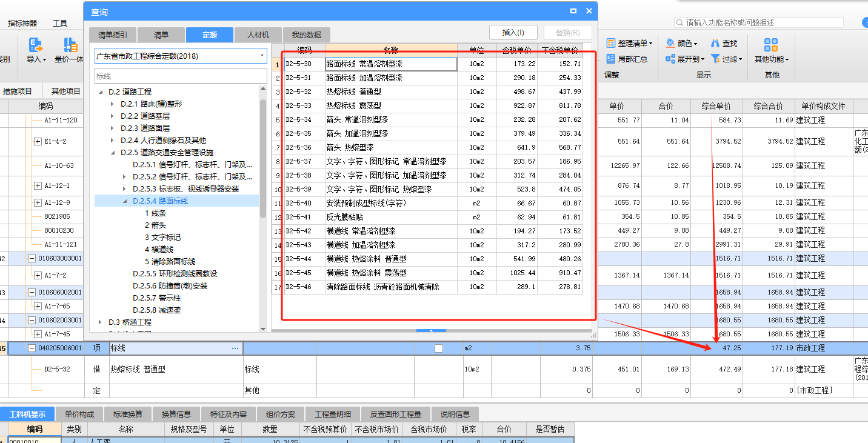
Task: Expand the A1-7-65 row plus box
Action: 38,306
